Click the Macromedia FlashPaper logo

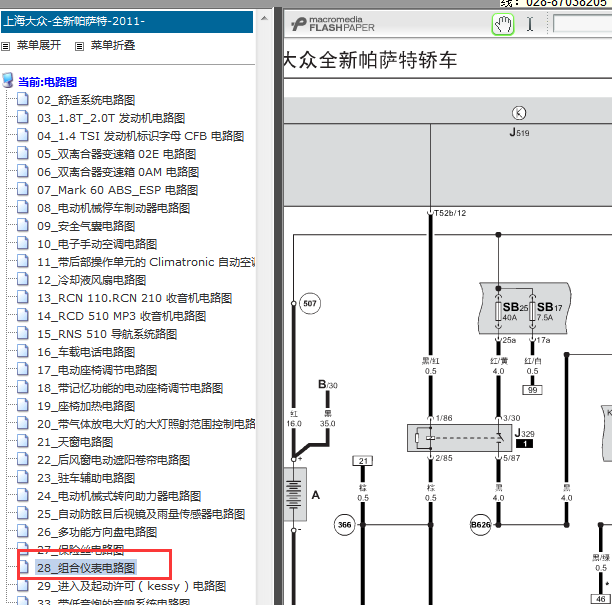[333, 24]
